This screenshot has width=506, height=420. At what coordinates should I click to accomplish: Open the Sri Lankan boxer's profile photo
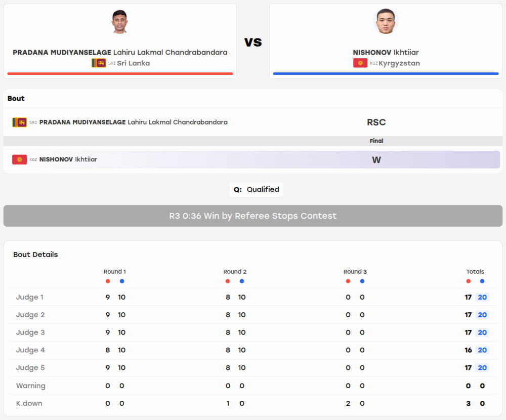tap(120, 21)
